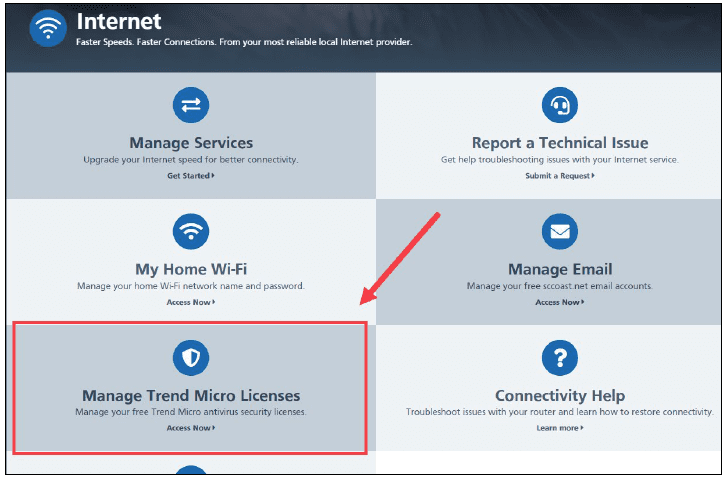726x478 pixels.
Task: Click the Connectivity Help question mark icon
Action: (x=560, y=358)
